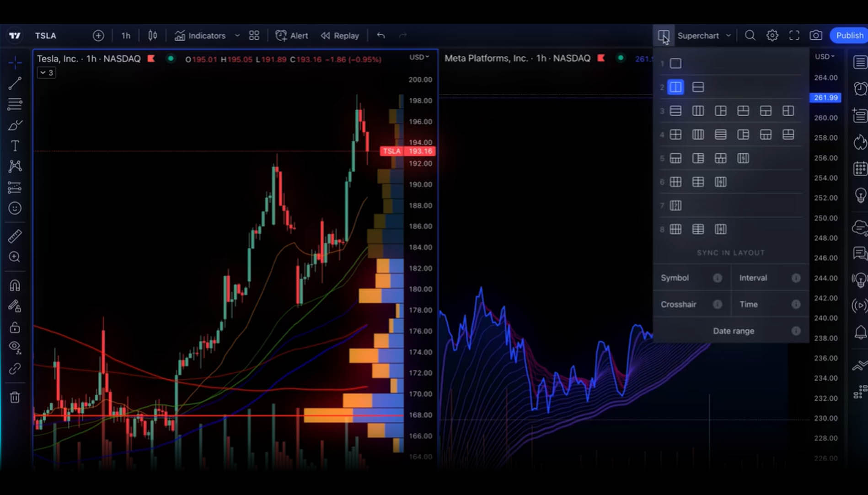Image resolution: width=868 pixels, height=495 pixels.
Task: Open the watchlist panel in right sidebar
Action: pos(860,62)
